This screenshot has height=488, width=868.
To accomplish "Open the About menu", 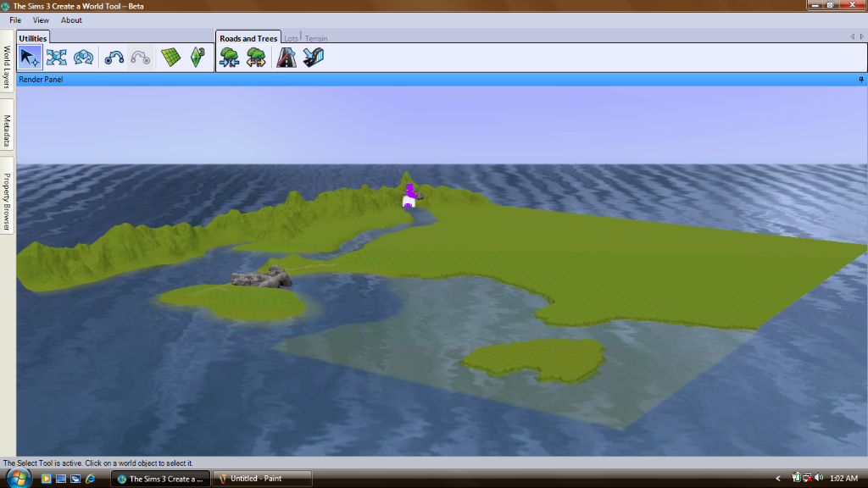I will coord(71,20).
